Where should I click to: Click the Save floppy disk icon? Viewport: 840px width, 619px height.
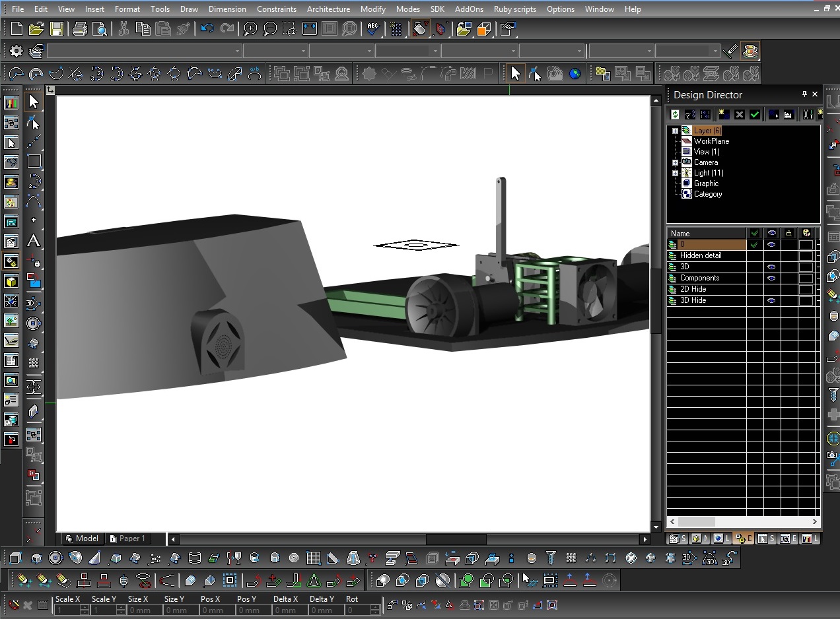[x=56, y=29]
